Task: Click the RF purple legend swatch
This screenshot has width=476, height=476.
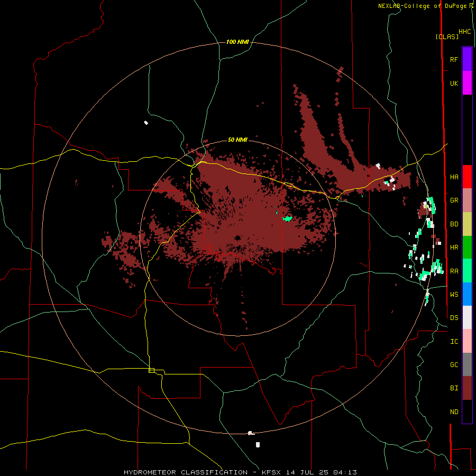Action: (467, 59)
